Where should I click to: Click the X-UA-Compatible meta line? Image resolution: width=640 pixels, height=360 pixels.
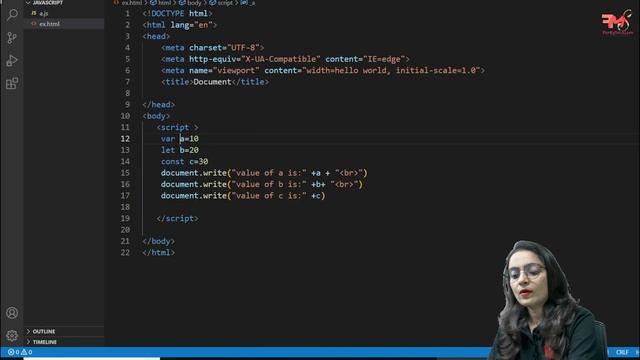point(285,59)
